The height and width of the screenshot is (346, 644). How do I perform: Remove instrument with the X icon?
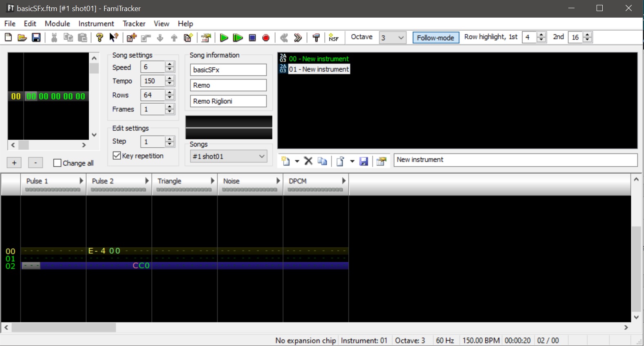tap(308, 161)
